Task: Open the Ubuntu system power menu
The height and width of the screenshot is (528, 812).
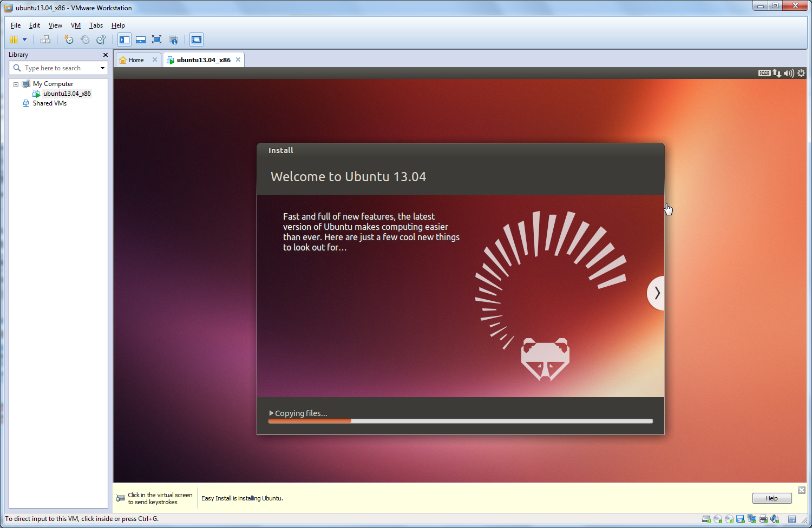Action: [x=801, y=73]
